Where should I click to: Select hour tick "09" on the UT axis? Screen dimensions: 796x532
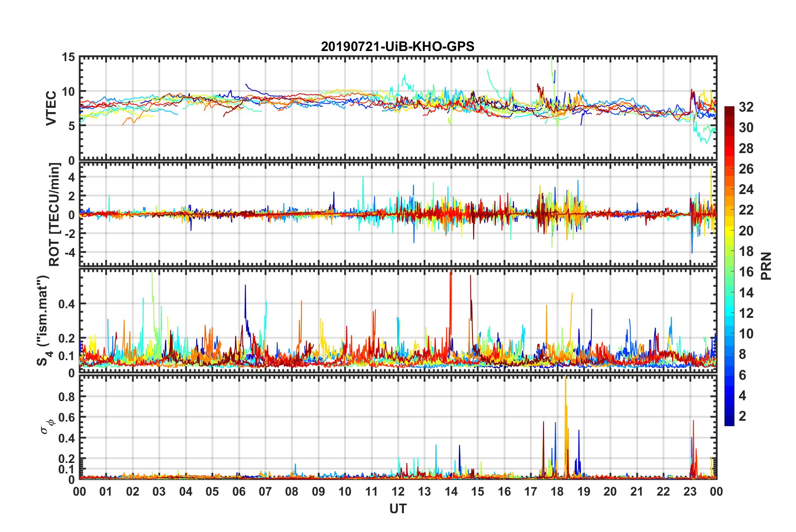(318, 491)
